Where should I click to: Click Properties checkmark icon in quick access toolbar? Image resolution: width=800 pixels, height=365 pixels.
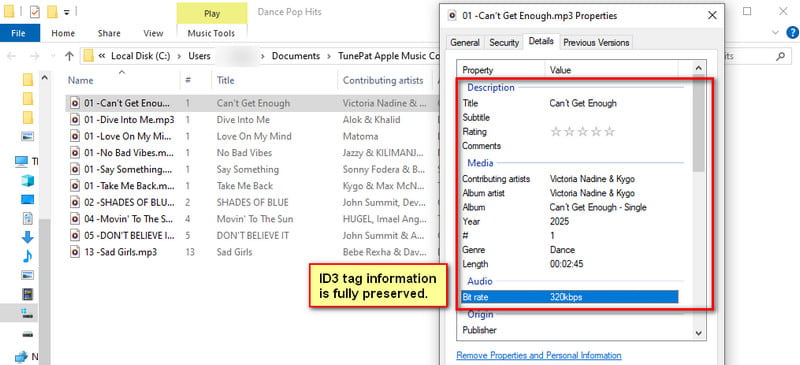point(35,11)
